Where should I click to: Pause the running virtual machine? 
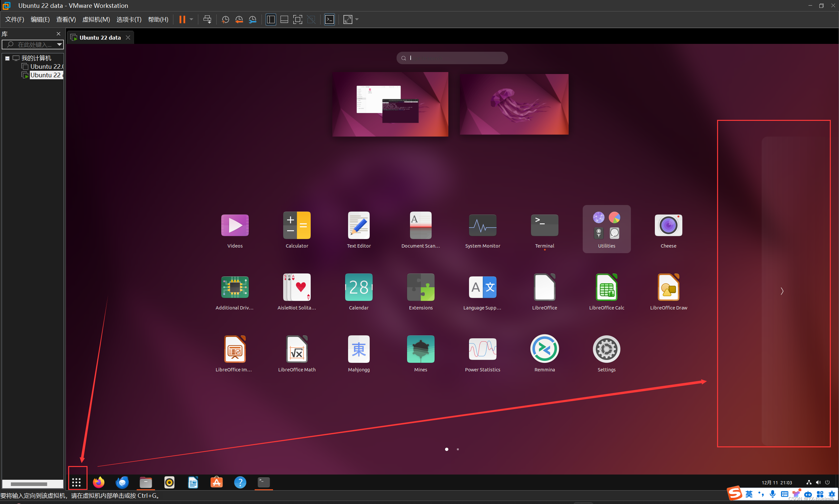pos(183,19)
